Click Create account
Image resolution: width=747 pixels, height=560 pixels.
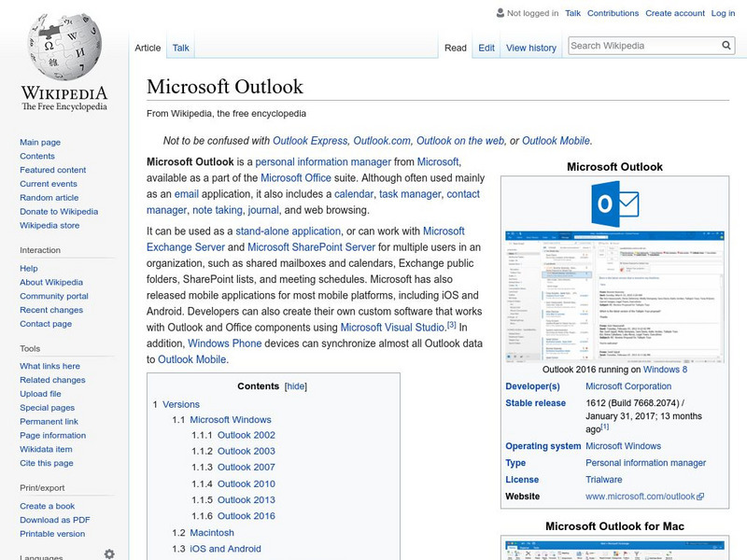[674, 13]
